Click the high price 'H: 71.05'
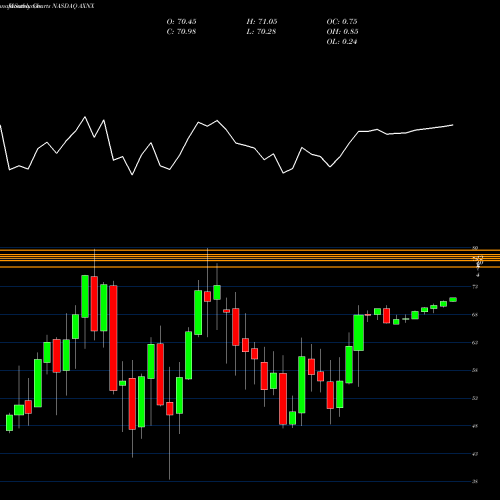This screenshot has width=500, height=500. pos(262,22)
